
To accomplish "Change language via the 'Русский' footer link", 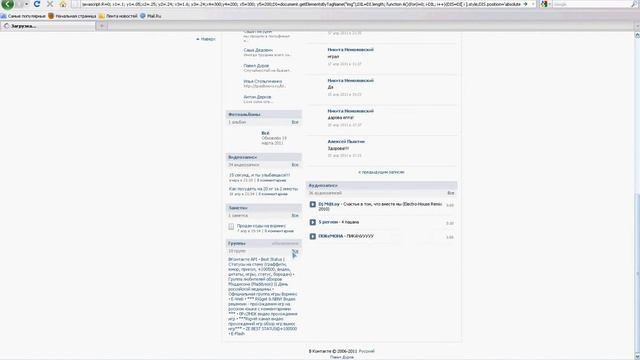I will [x=367, y=351].
